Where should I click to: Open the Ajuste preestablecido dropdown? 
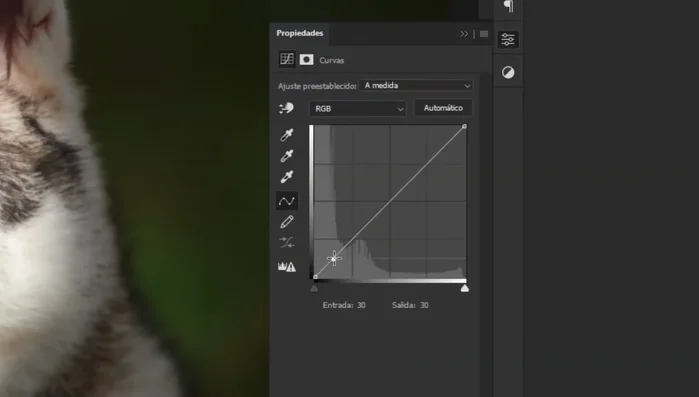tap(416, 86)
